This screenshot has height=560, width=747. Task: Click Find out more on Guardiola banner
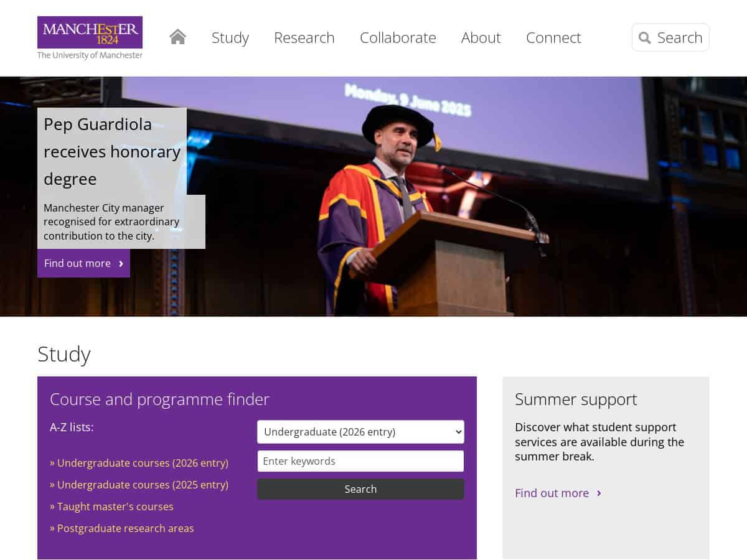coord(83,263)
